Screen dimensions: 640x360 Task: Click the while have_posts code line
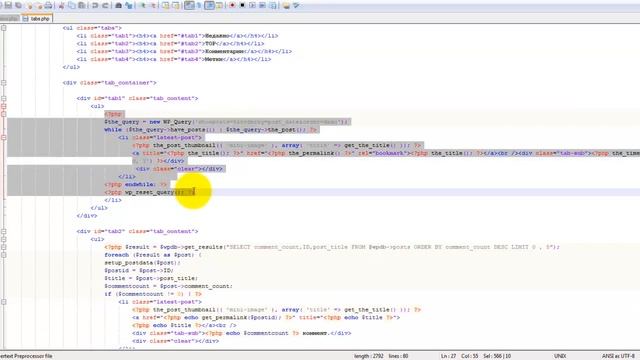[211, 129]
